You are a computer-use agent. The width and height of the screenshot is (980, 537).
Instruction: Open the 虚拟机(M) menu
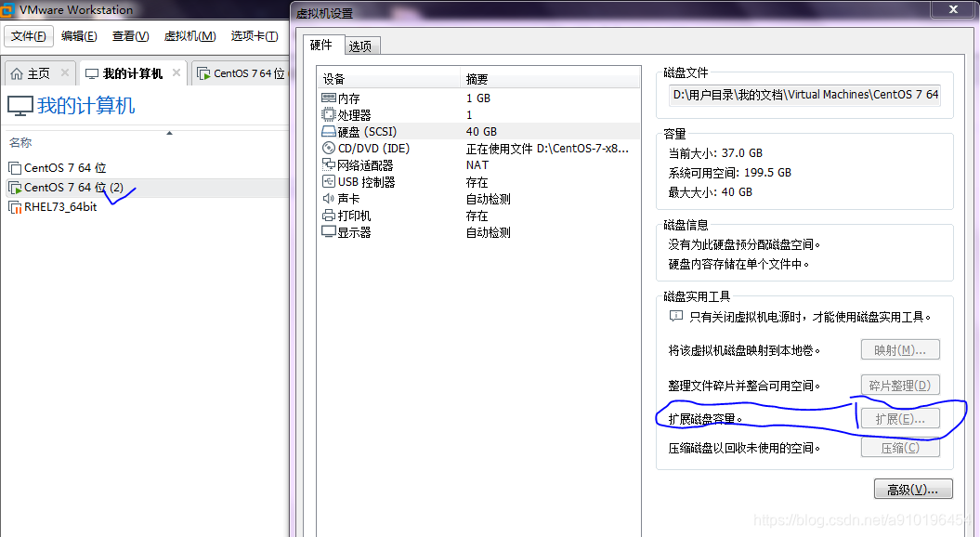coord(190,36)
